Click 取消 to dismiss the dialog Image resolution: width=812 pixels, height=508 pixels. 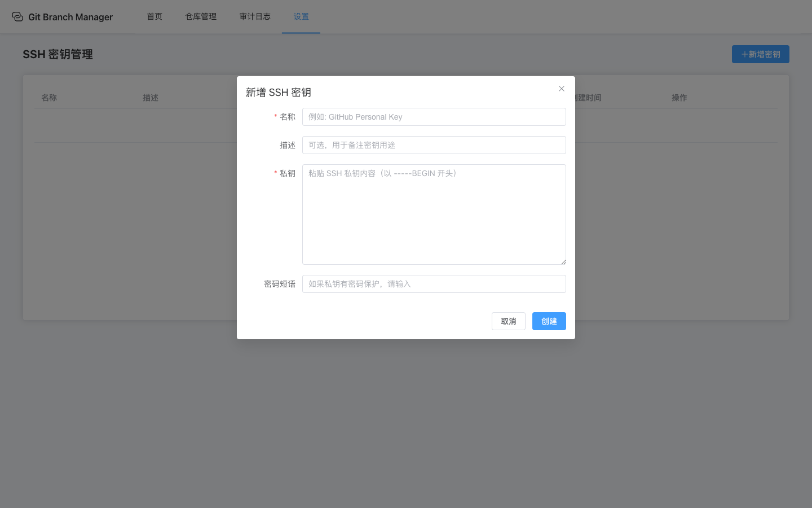click(x=508, y=321)
